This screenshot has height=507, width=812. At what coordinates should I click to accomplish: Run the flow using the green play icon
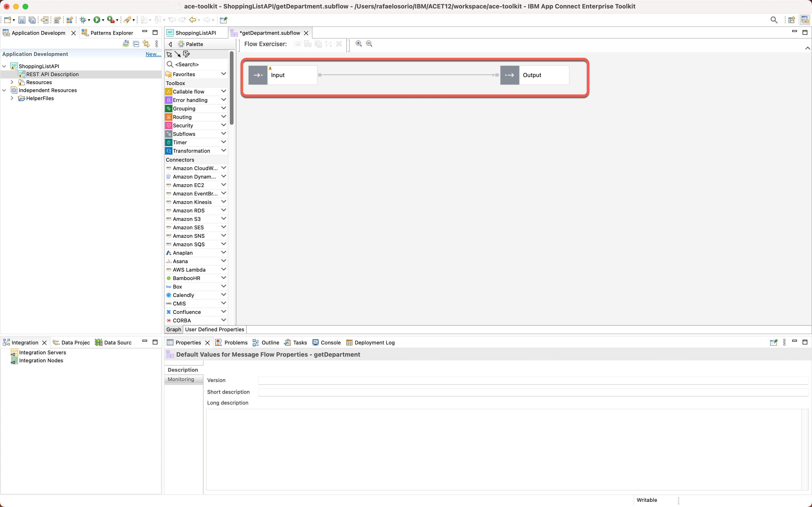(97, 19)
